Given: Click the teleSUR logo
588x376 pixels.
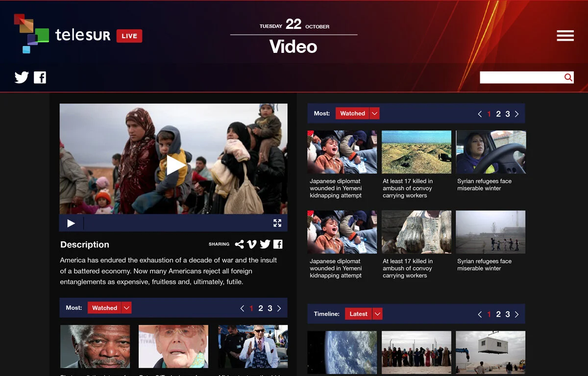Looking at the screenshot, I should [62, 33].
